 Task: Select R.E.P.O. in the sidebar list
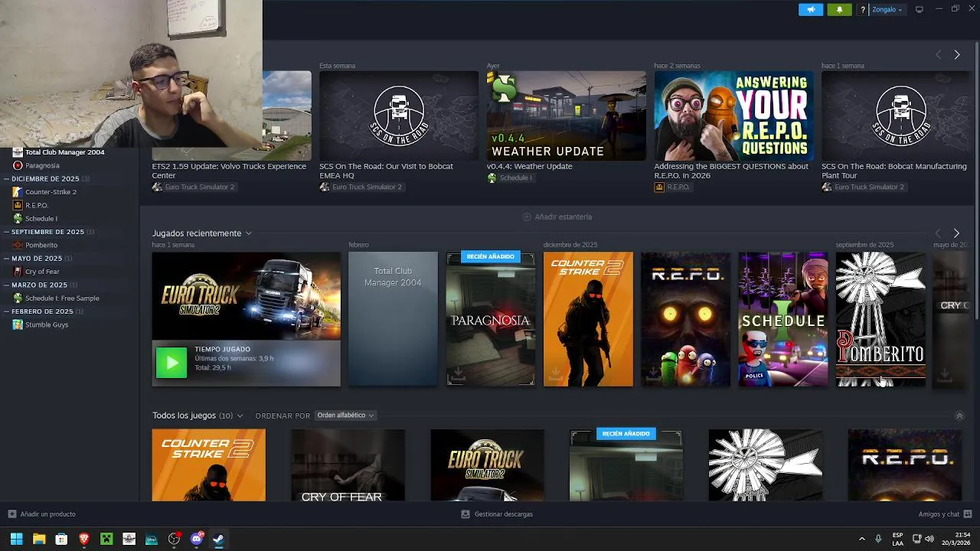pyautogui.click(x=37, y=205)
